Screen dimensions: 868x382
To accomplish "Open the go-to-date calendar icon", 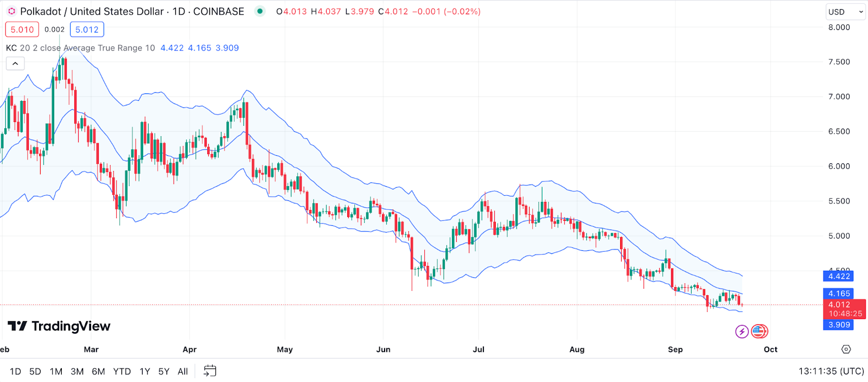I will tap(210, 371).
